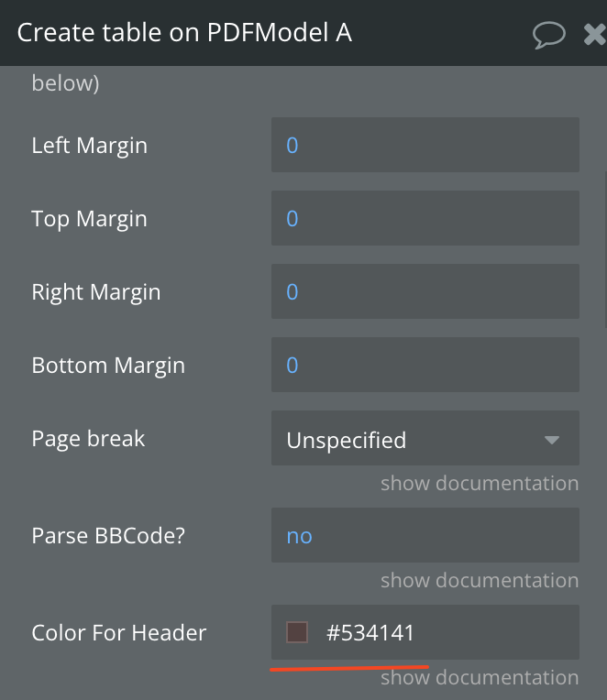The width and height of the screenshot is (607, 700).
Task: Toggle the Parse BBCode 'no' value
Action: [299, 536]
